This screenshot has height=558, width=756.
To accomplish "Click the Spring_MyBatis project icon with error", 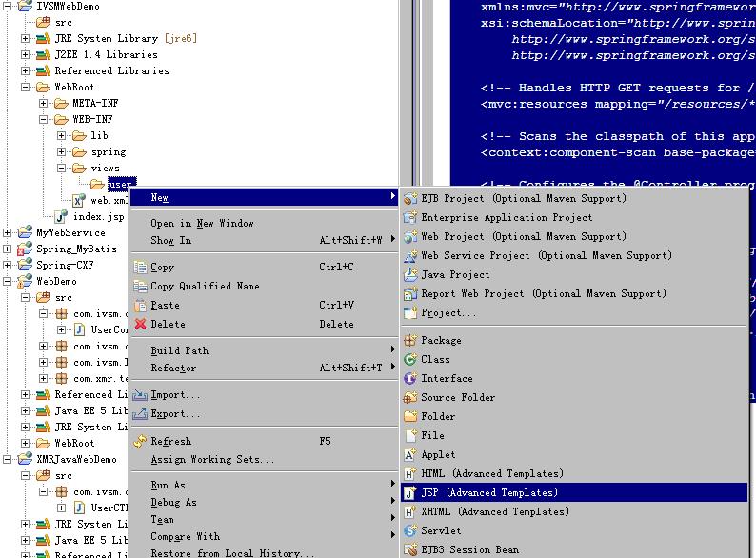I will (25, 249).
